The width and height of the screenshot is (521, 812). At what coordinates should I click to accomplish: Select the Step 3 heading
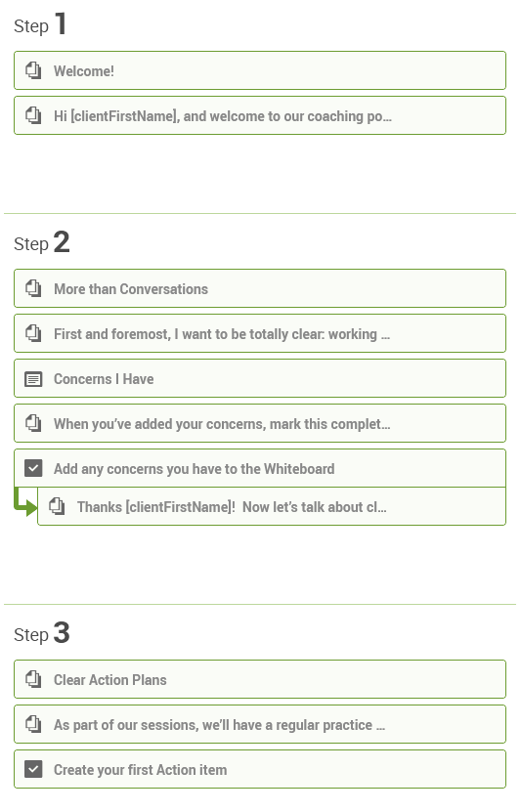coord(42,633)
